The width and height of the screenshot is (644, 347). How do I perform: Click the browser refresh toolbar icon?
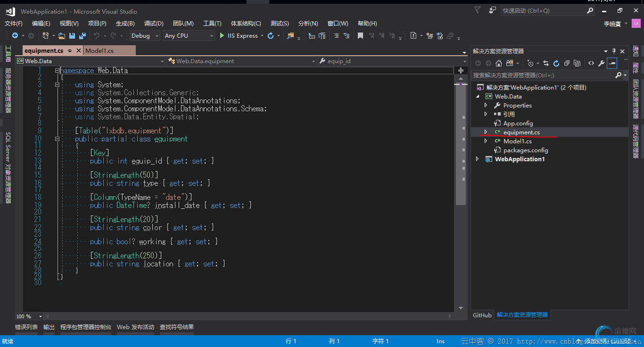[271, 36]
